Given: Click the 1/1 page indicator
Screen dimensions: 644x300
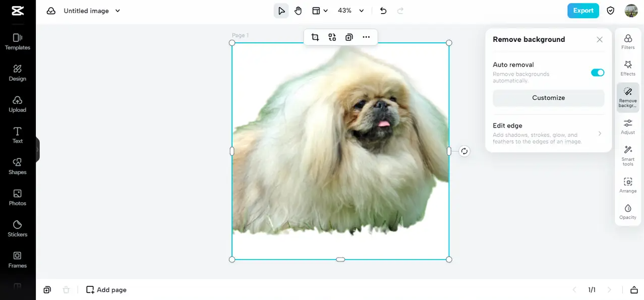Looking at the screenshot, I should pyautogui.click(x=592, y=290).
